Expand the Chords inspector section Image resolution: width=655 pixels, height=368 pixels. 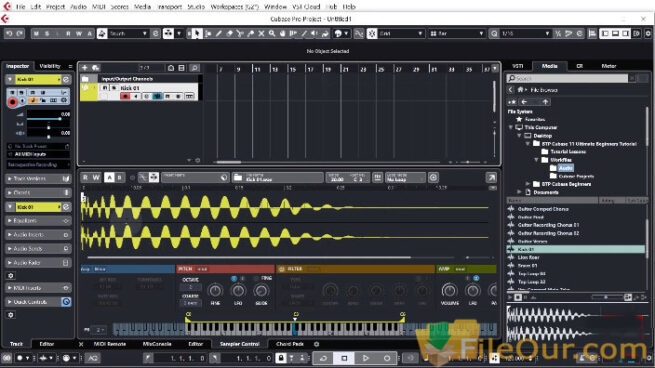[38, 193]
